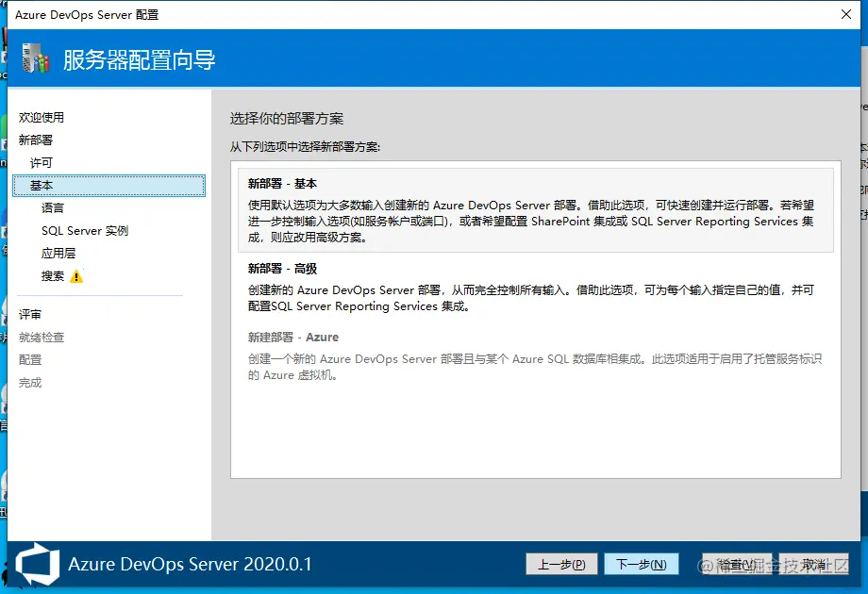Click 上一步(P) button
Image resolution: width=868 pixels, height=594 pixels.
coord(561,564)
